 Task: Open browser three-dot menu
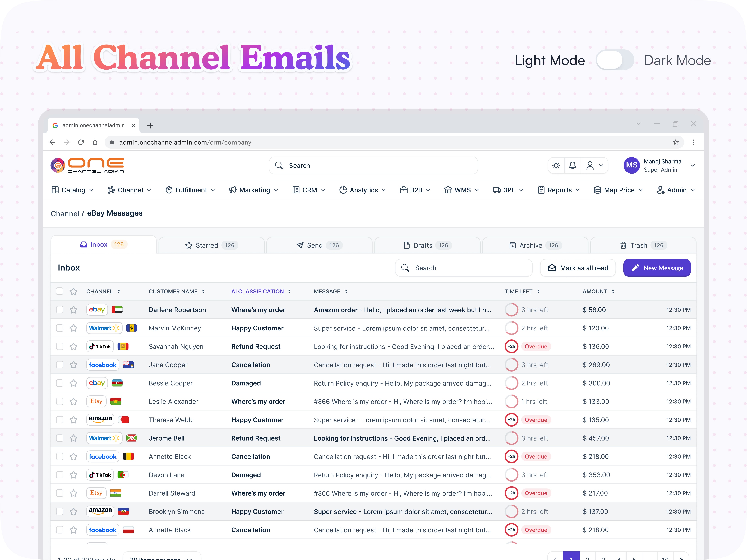[x=694, y=142]
